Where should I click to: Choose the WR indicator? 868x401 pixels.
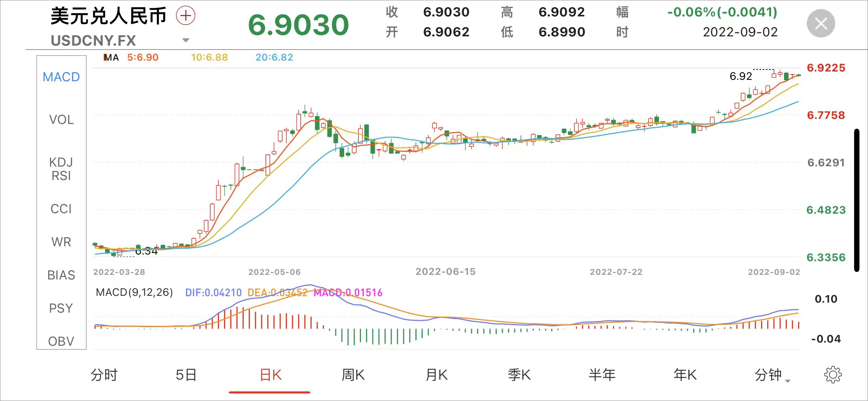pos(61,242)
